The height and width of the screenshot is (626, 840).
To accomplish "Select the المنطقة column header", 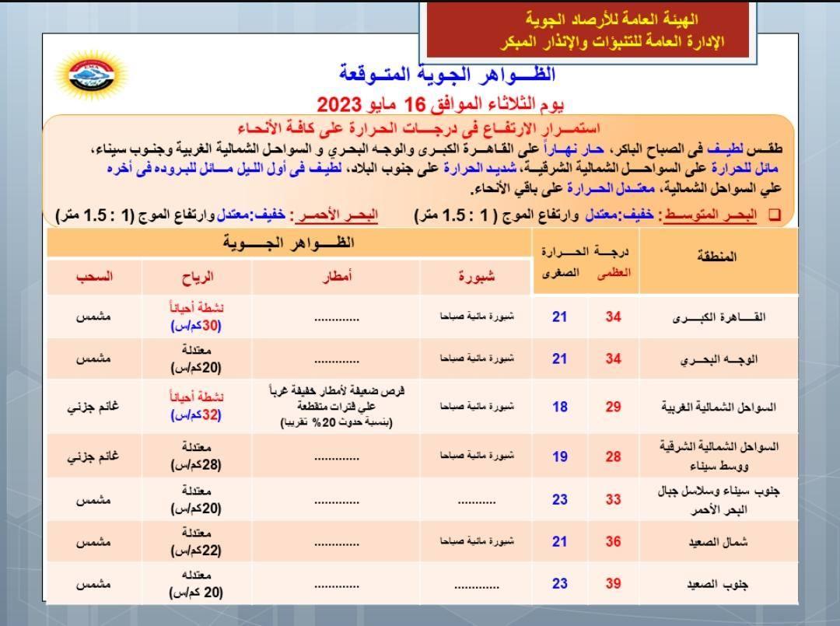I will coord(719,257).
